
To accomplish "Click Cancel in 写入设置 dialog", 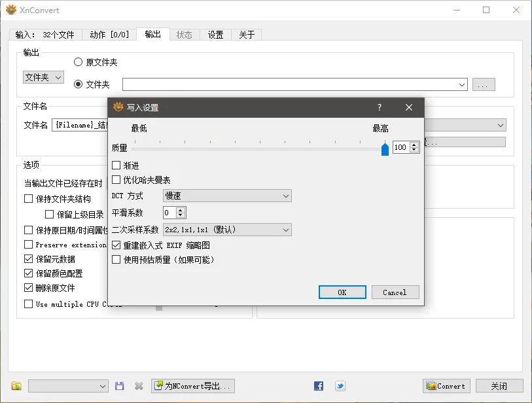I will coord(395,292).
